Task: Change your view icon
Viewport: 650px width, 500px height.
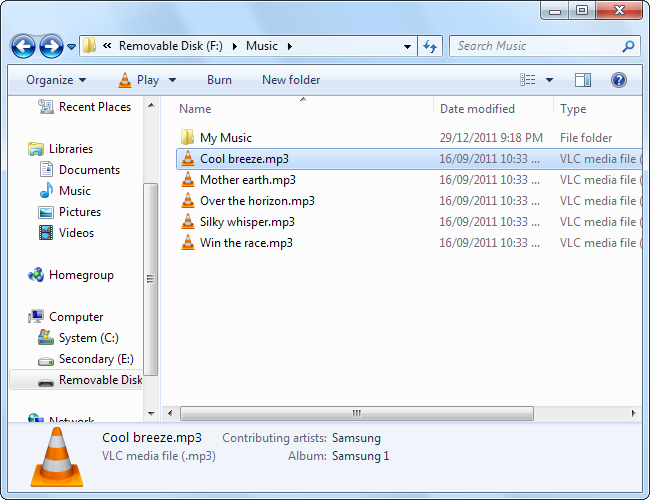Action: (x=527, y=80)
